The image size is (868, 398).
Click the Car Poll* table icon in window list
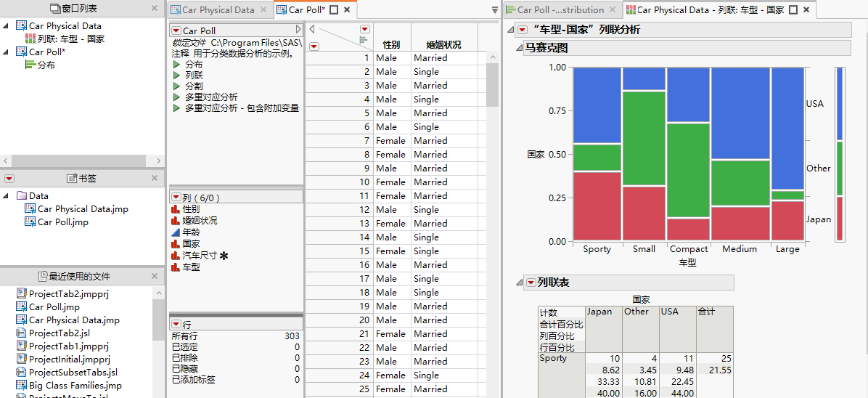tap(21, 52)
